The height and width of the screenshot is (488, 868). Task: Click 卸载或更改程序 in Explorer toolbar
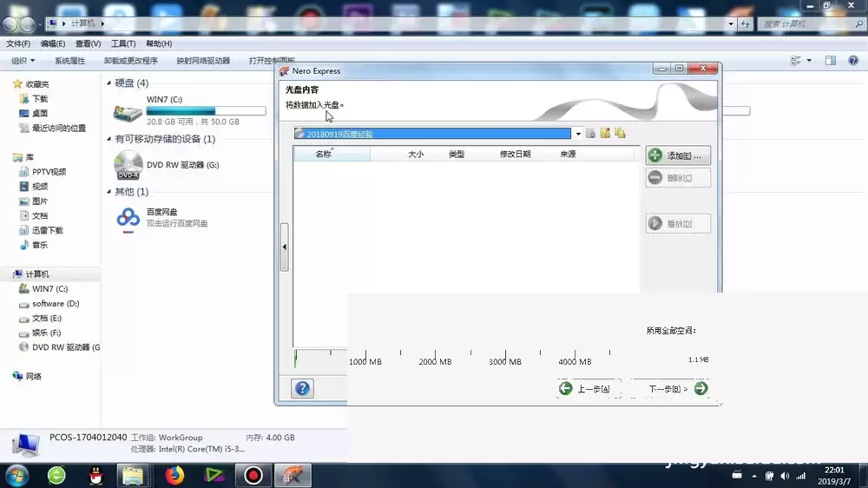[131, 61]
